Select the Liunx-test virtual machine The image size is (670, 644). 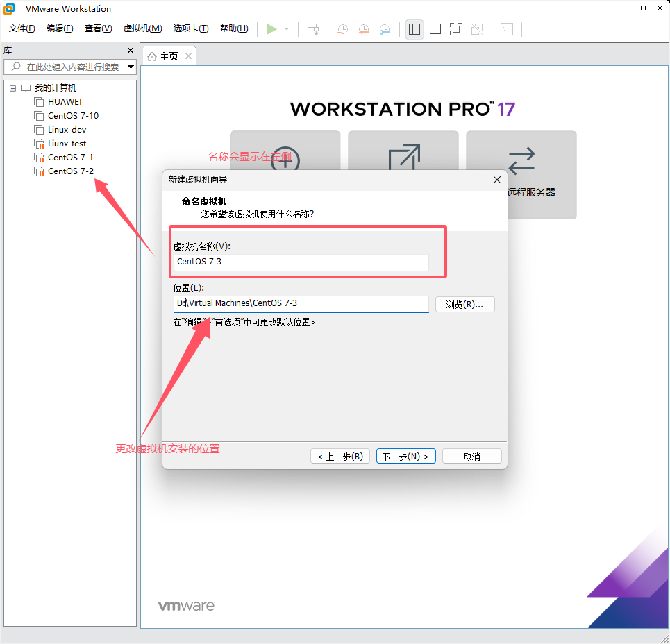coord(67,144)
